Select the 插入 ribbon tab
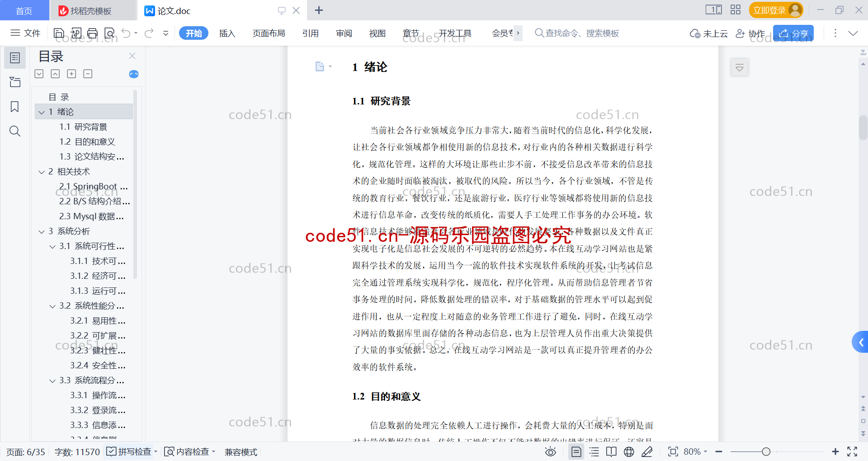Screen dimensions: 868x461 coord(227,33)
